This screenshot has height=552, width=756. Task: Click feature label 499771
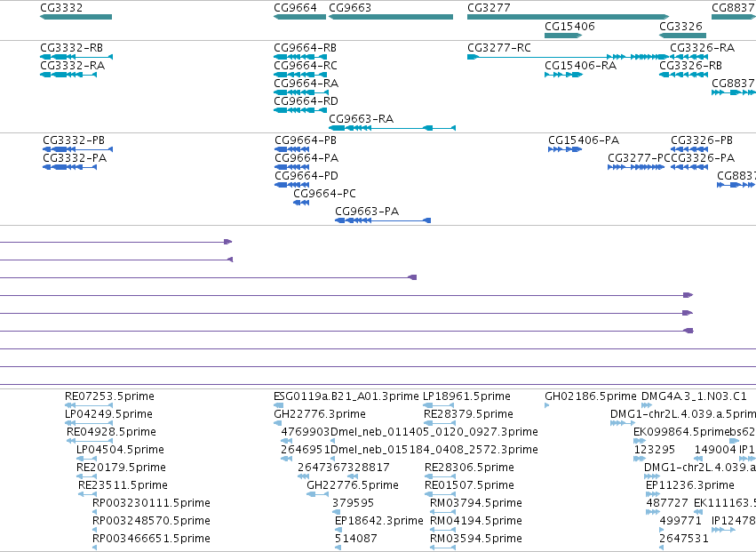click(x=680, y=521)
